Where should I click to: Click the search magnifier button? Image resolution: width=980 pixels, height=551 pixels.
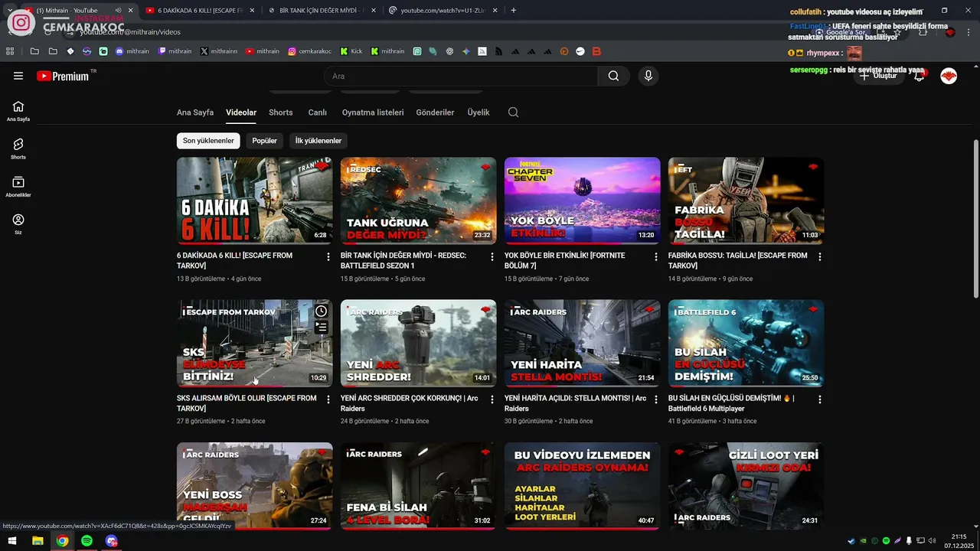click(613, 76)
